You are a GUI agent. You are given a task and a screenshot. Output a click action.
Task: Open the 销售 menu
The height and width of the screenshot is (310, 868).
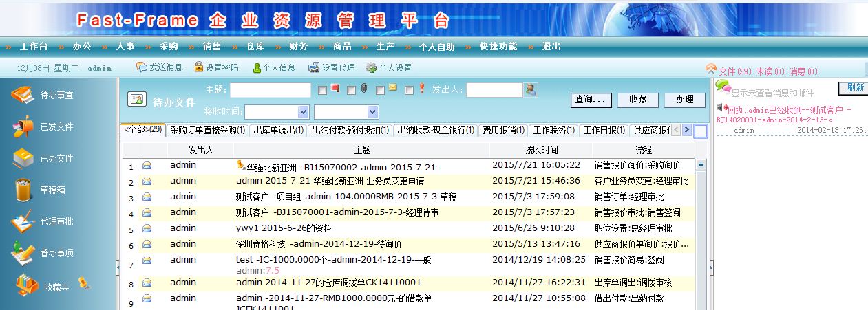pyautogui.click(x=212, y=47)
